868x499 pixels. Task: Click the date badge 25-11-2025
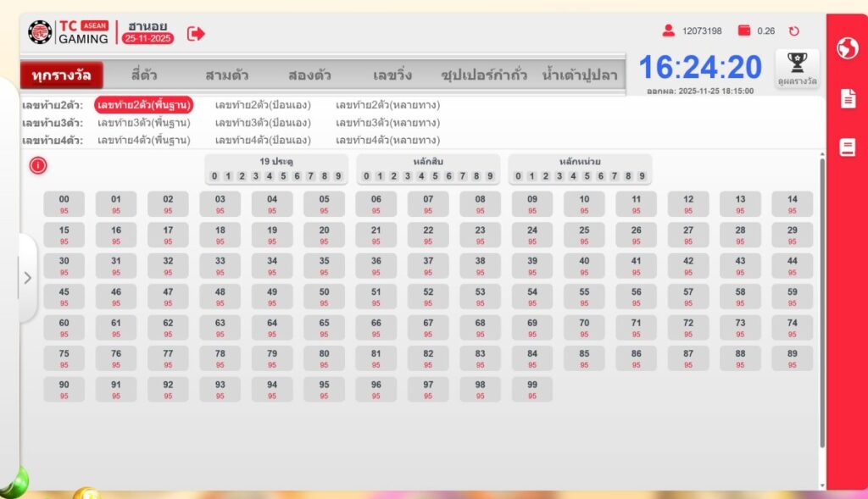point(147,38)
